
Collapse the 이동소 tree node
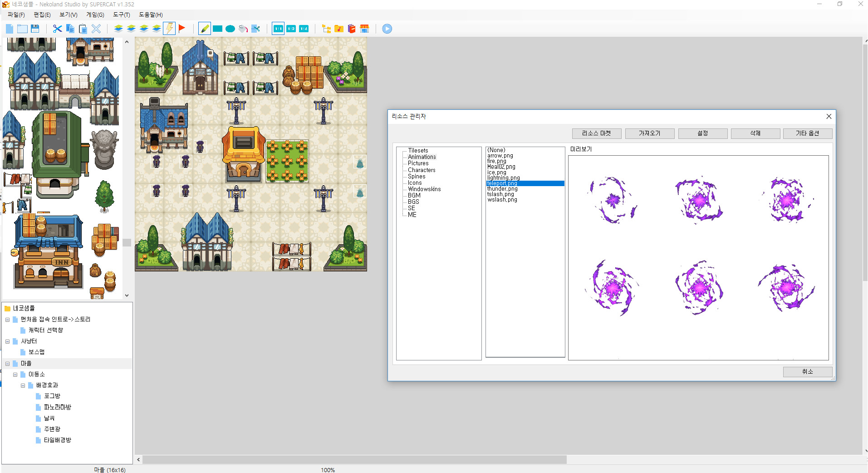pos(15,374)
